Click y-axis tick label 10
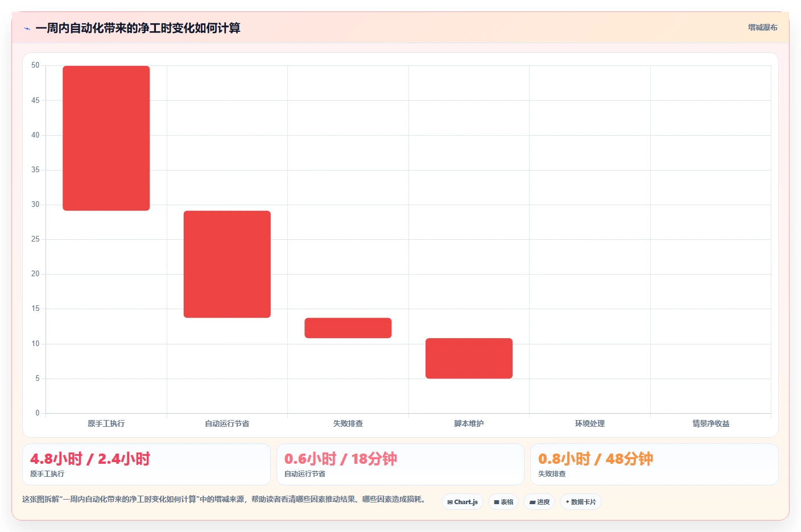The height and width of the screenshot is (532, 801). click(35, 343)
